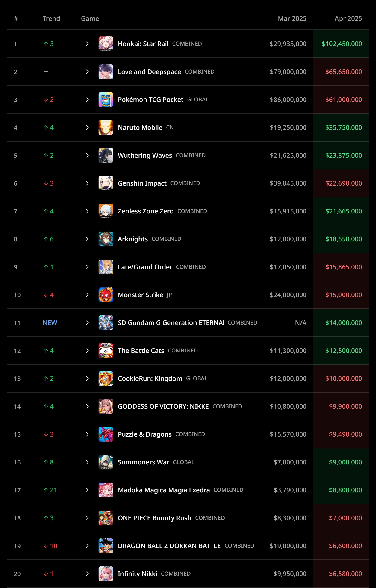Image resolution: width=376 pixels, height=588 pixels.
Task: Select The Battle Cats 10 Years icon
Action: point(106,351)
